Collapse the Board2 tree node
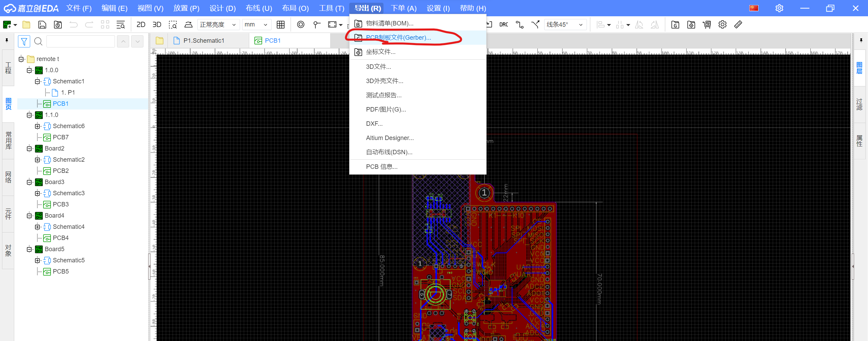The image size is (868, 341). (x=29, y=148)
